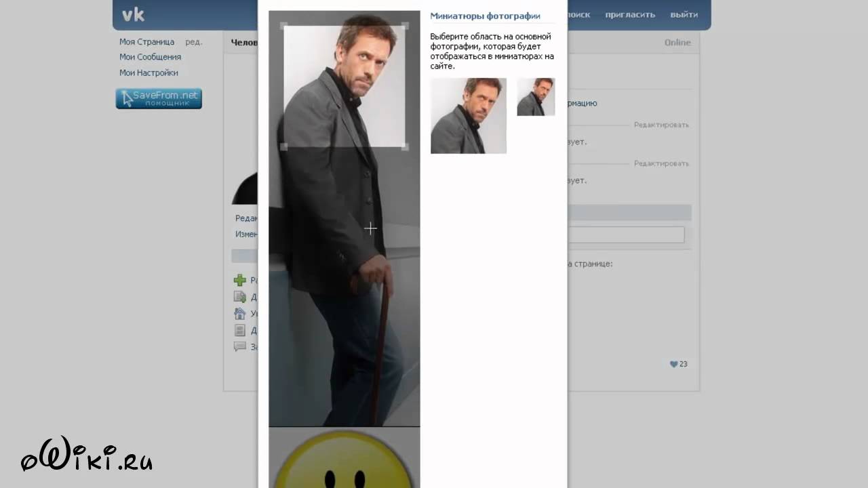Click пригласить in the top menu
Image resolution: width=868 pixels, height=488 pixels.
[x=631, y=14]
